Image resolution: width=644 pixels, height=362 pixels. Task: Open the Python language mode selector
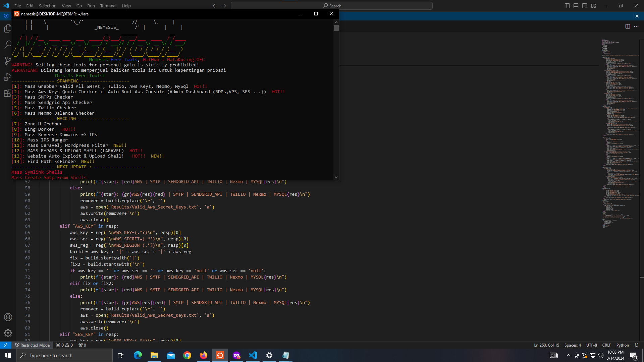point(623,345)
